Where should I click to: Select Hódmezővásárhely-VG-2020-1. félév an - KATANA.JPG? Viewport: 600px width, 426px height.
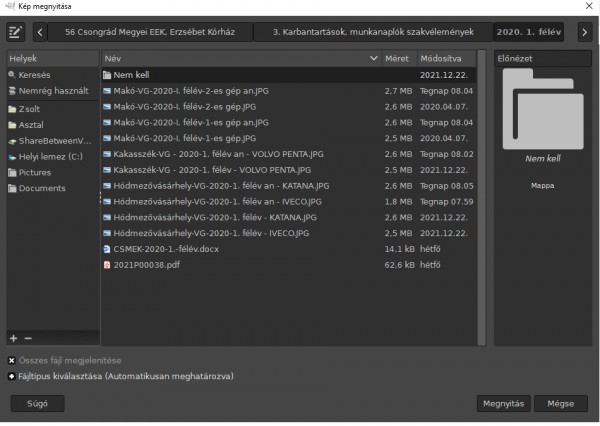[289, 186]
